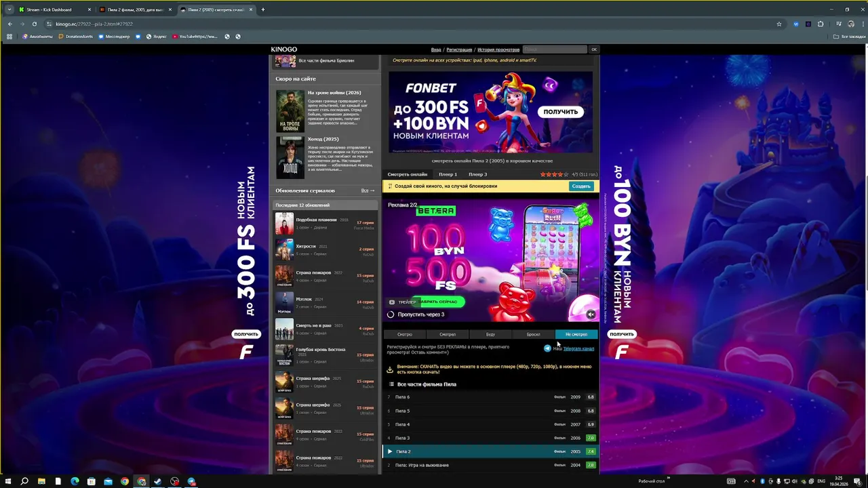
Task: Switch to the Пила 2 фильм, 2005 tab
Action: pos(135,9)
